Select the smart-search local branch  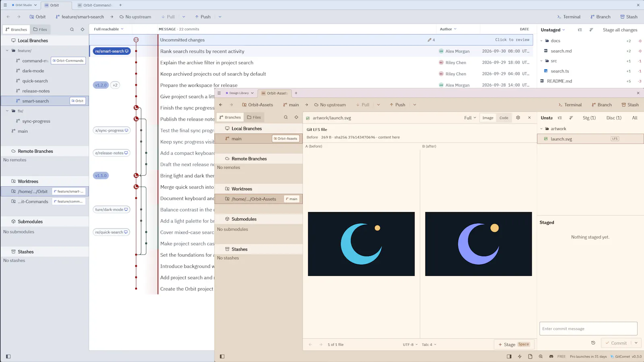coord(45,101)
